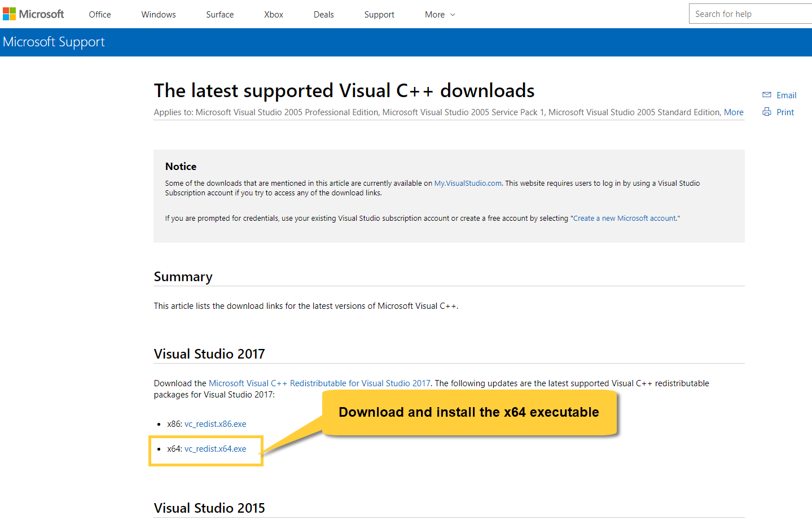Follow the Create a new Microsoft account link
Image resolution: width=812 pixels, height=524 pixels.
(x=625, y=219)
